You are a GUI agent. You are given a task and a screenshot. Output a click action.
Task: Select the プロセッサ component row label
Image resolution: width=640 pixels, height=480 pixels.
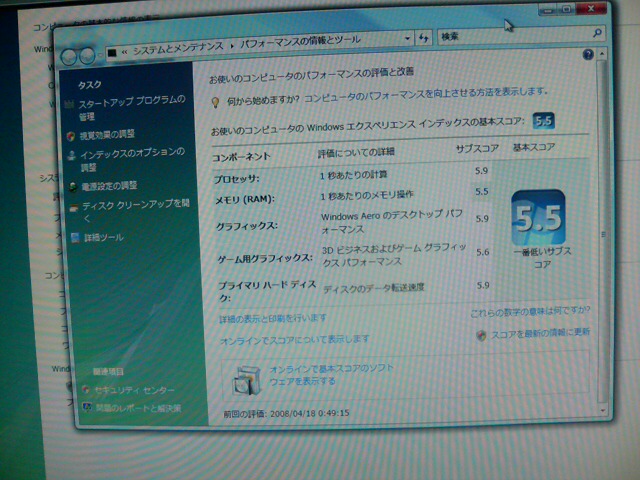click(237, 179)
